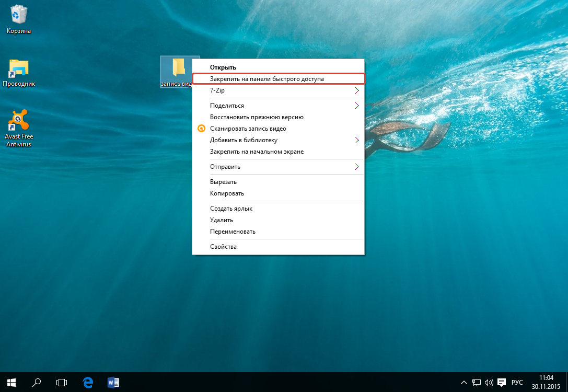Launch Avast Free Antivirus desktop icon
This screenshot has height=392, width=568.
[x=19, y=122]
